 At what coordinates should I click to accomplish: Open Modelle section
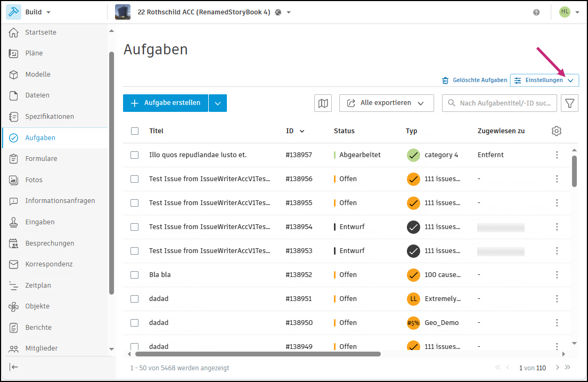37,74
